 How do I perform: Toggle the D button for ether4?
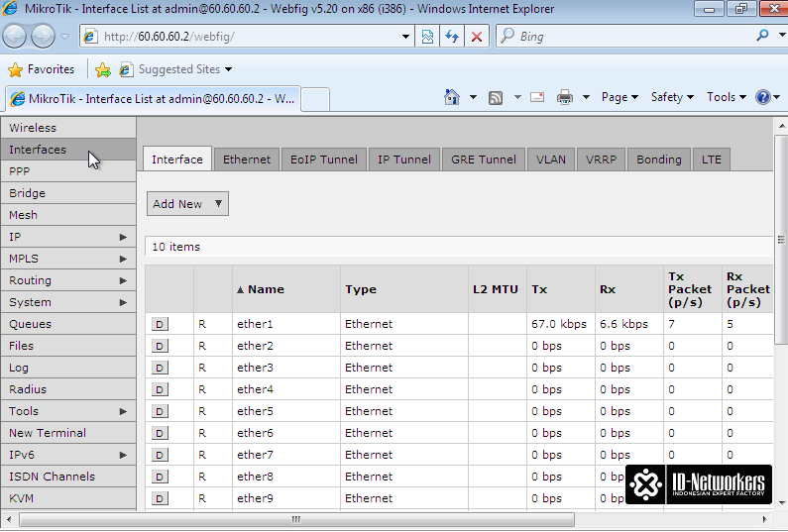pyautogui.click(x=160, y=389)
